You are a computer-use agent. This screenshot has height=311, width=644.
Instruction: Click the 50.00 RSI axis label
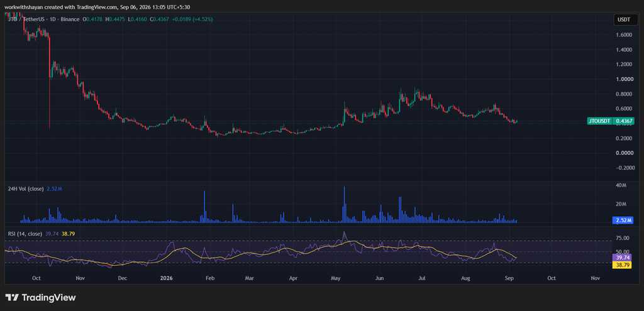[623, 251]
